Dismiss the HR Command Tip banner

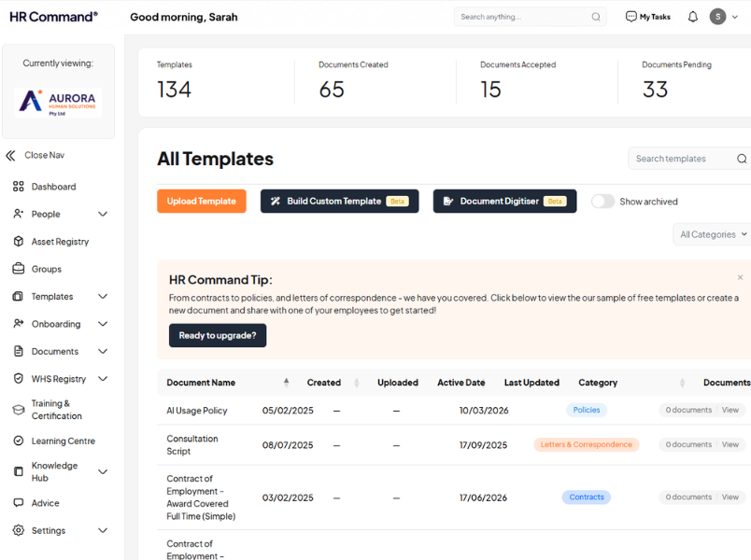(740, 277)
